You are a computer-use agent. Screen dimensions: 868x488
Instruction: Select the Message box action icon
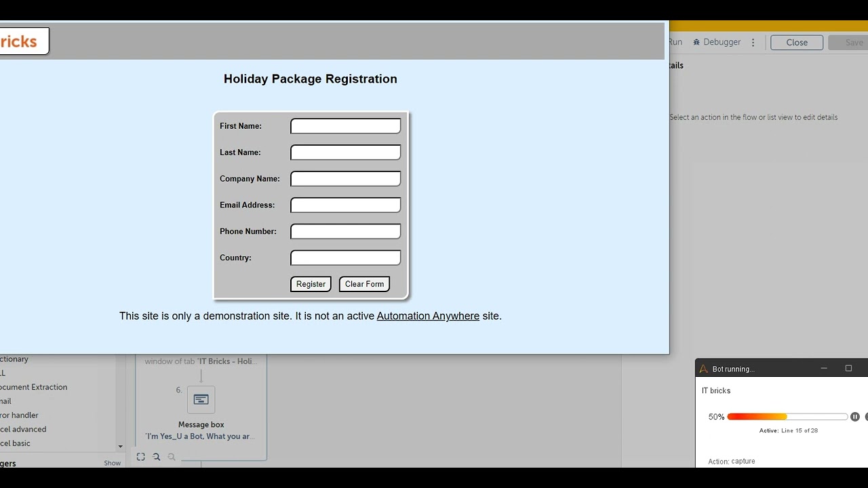[201, 400]
